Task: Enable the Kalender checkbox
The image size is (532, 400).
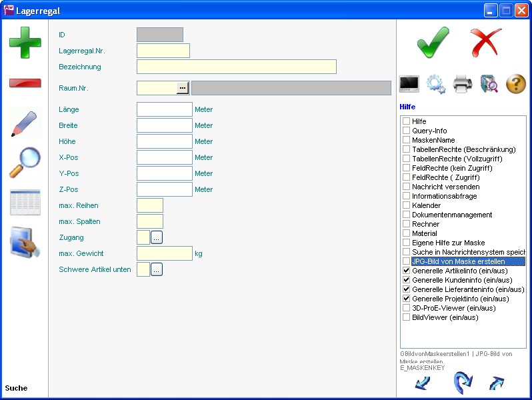Action: point(406,206)
